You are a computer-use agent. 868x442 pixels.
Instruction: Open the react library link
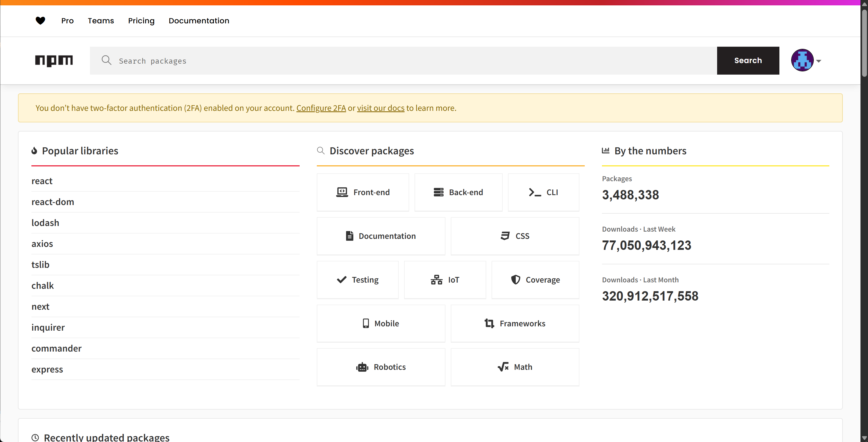(42, 181)
